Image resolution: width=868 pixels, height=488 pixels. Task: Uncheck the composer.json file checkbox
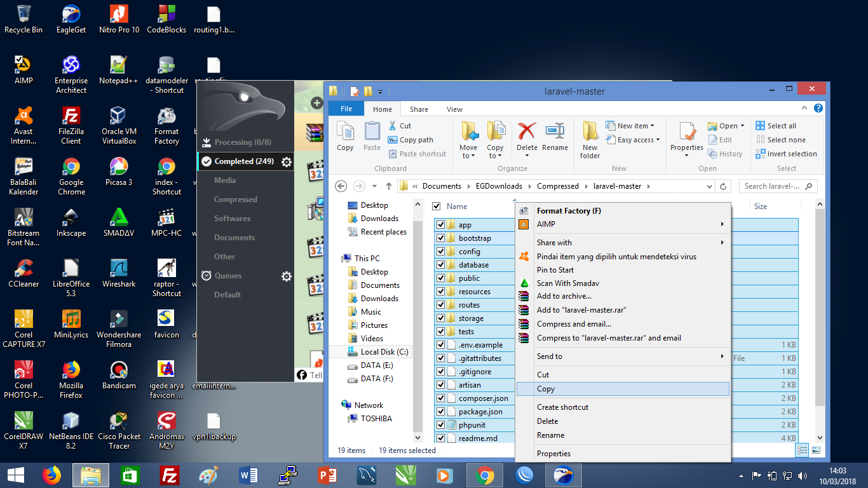click(440, 398)
